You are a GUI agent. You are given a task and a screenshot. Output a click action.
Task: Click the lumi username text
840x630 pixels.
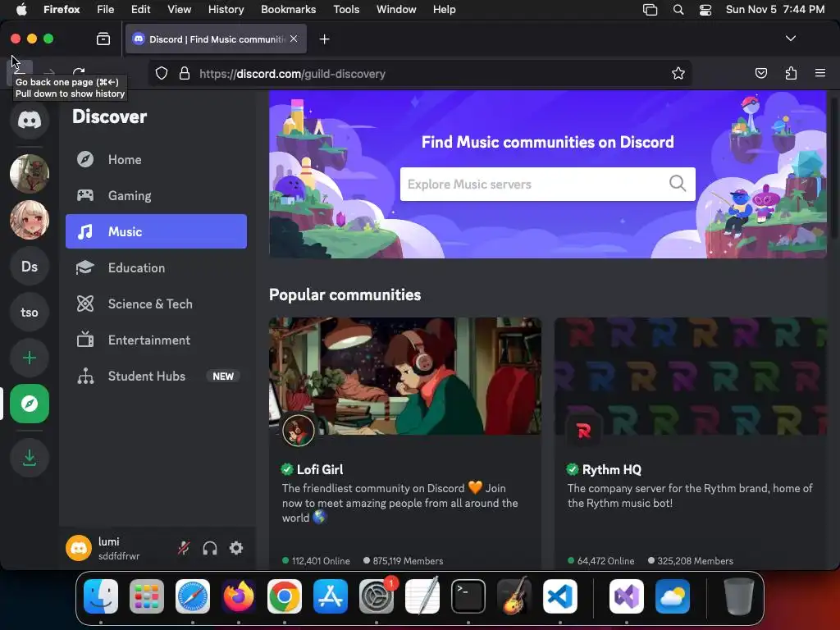click(x=109, y=541)
